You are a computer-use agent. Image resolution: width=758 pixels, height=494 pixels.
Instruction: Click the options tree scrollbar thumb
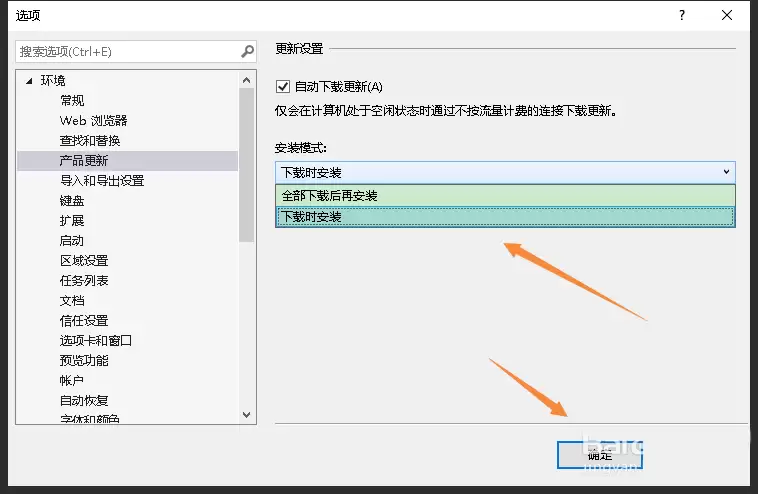tap(247, 165)
